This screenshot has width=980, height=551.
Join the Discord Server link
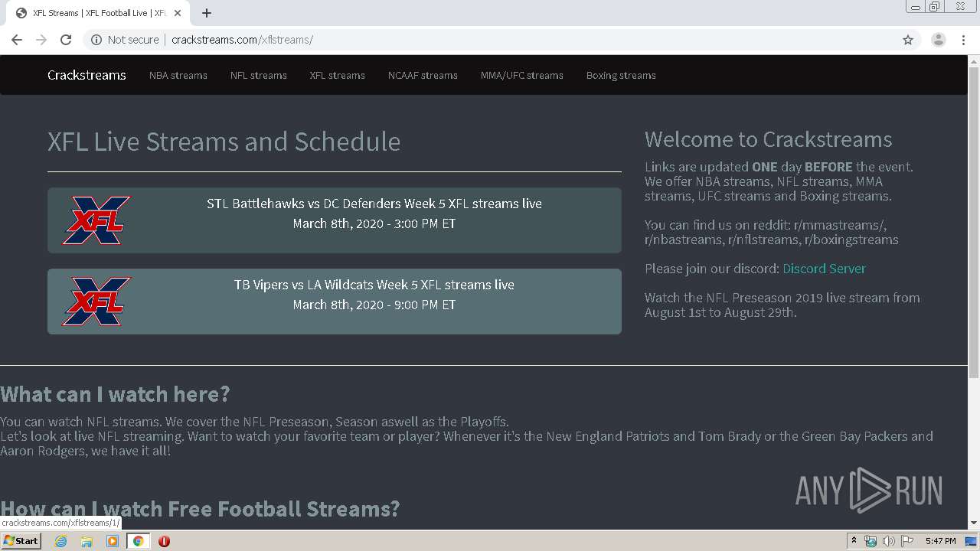coord(824,269)
